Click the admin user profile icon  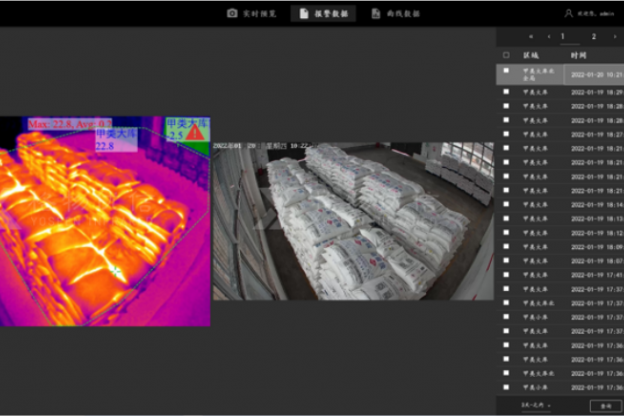(569, 13)
